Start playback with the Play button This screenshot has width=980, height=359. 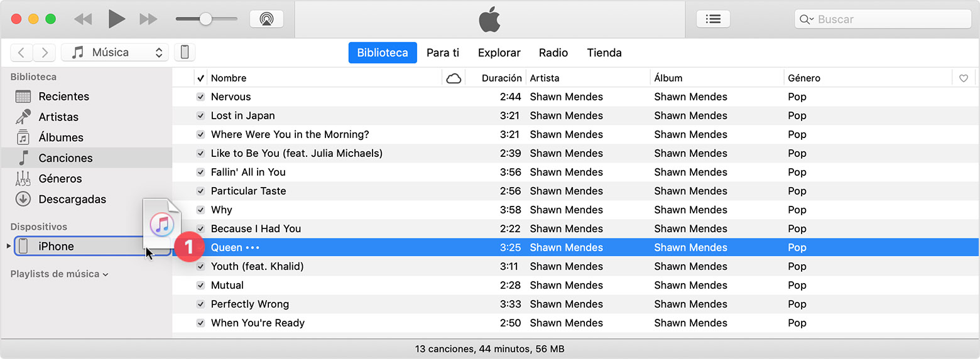coord(116,19)
